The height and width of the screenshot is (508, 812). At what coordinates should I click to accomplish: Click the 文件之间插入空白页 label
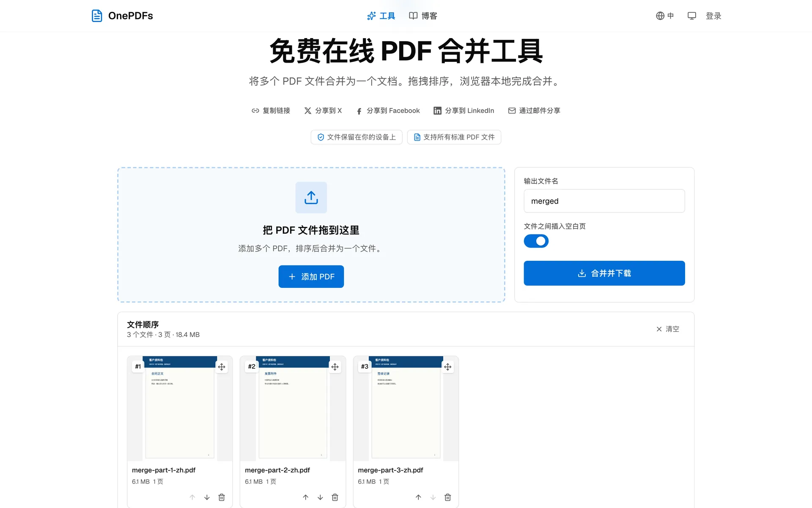click(x=555, y=226)
